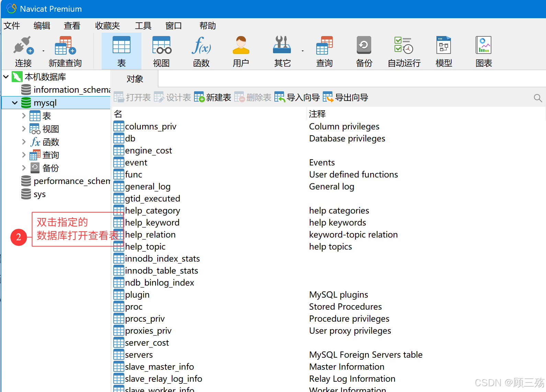Click the information_schema database icon
The width and height of the screenshot is (546, 392).
26,90
